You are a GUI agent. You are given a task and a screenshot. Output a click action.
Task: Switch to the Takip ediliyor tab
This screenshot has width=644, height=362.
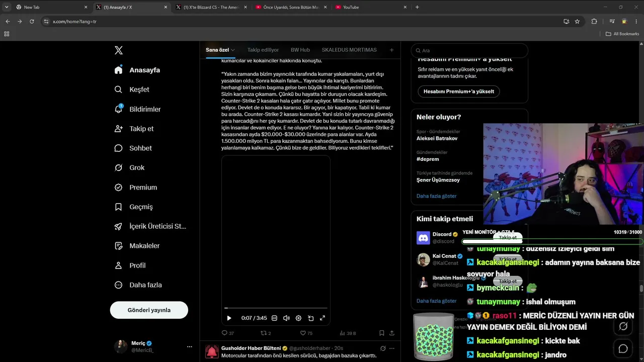(x=263, y=50)
